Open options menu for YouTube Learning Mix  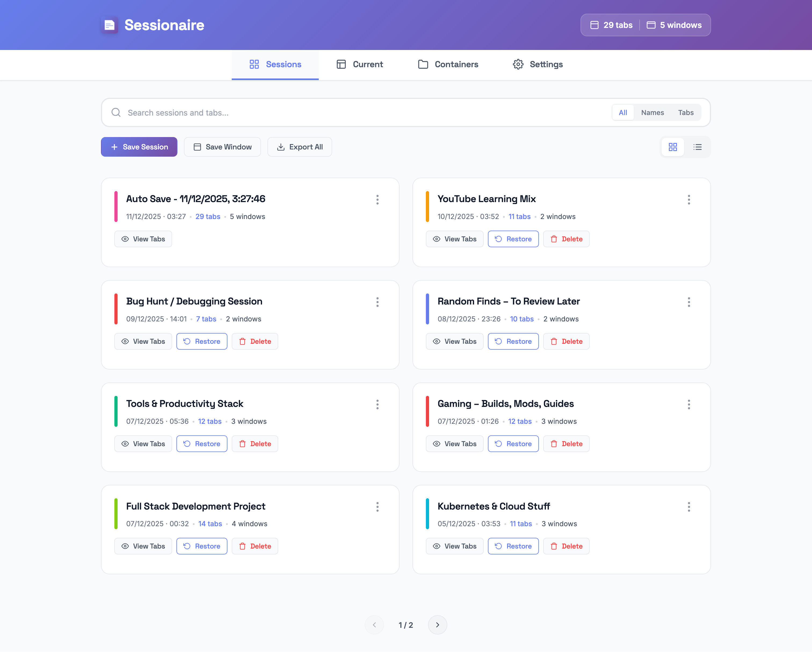689,200
